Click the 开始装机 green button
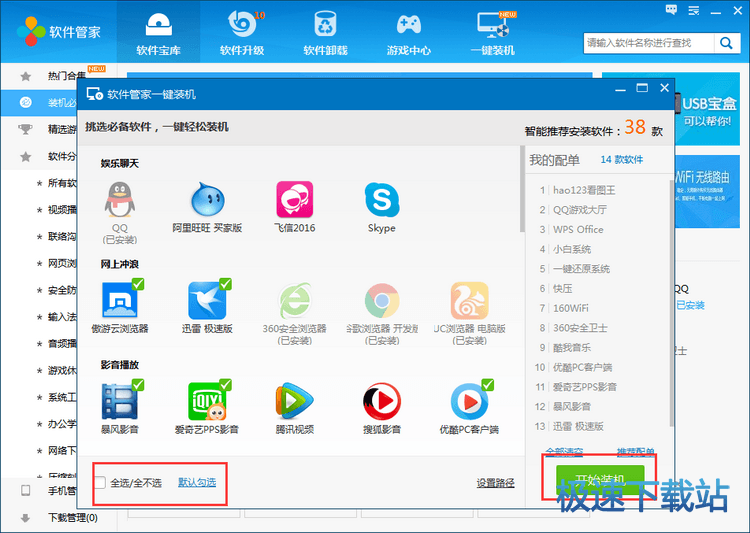This screenshot has height=533, width=750. (x=600, y=479)
